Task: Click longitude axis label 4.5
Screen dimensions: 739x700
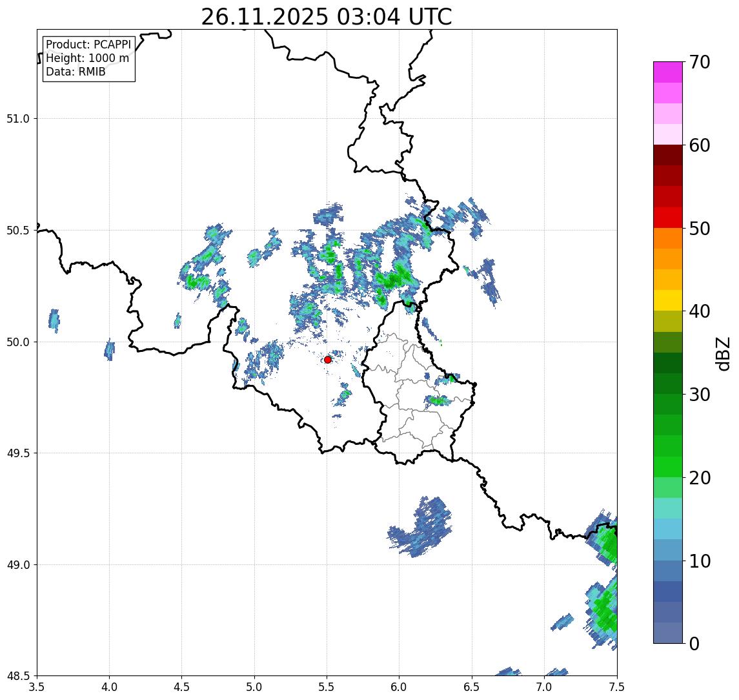Action: click(x=182, y=687)
